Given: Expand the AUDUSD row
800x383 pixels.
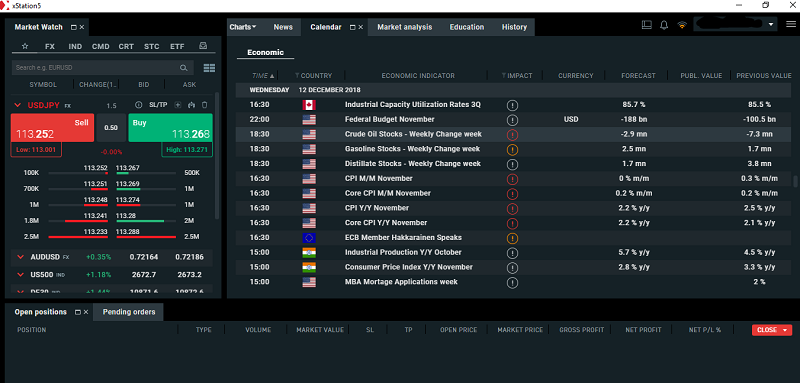Looking at the screenshot, I should point(20,257).
